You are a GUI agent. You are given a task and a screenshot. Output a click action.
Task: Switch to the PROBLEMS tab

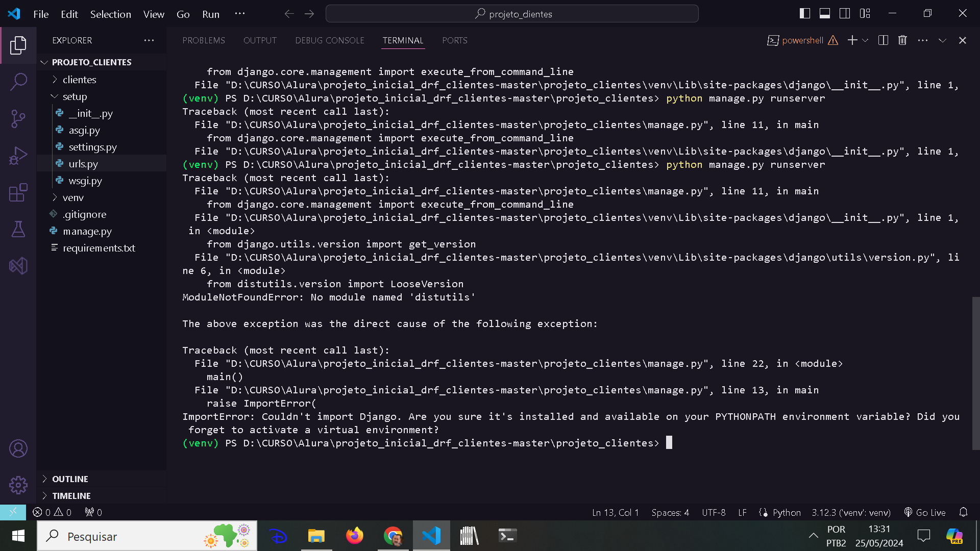tap(203, 40)
